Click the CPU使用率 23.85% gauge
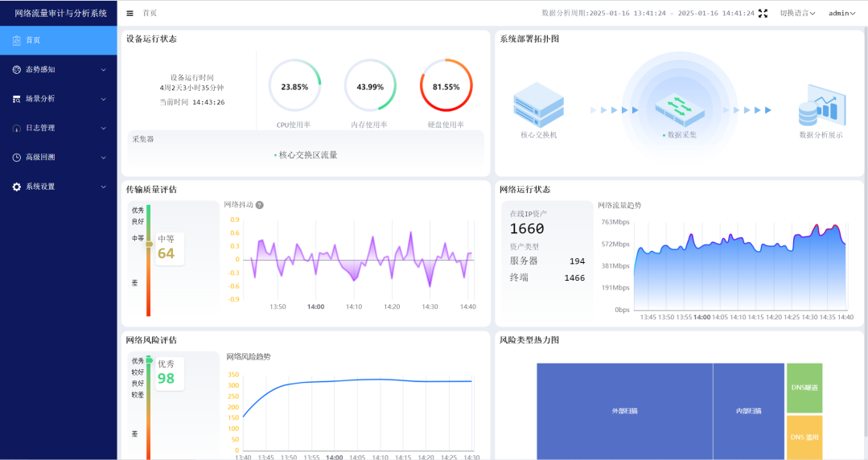Viewport: 868px width, 460px height. point(294,86)
